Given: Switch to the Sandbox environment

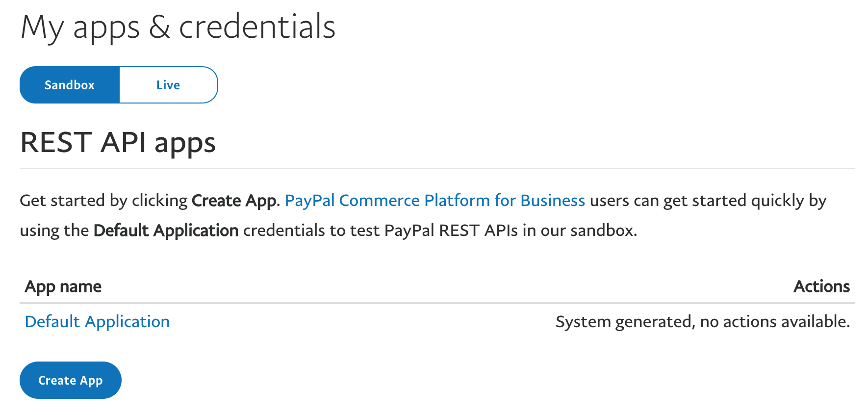Looking at the screenshot, I should (x=70, y=85).
